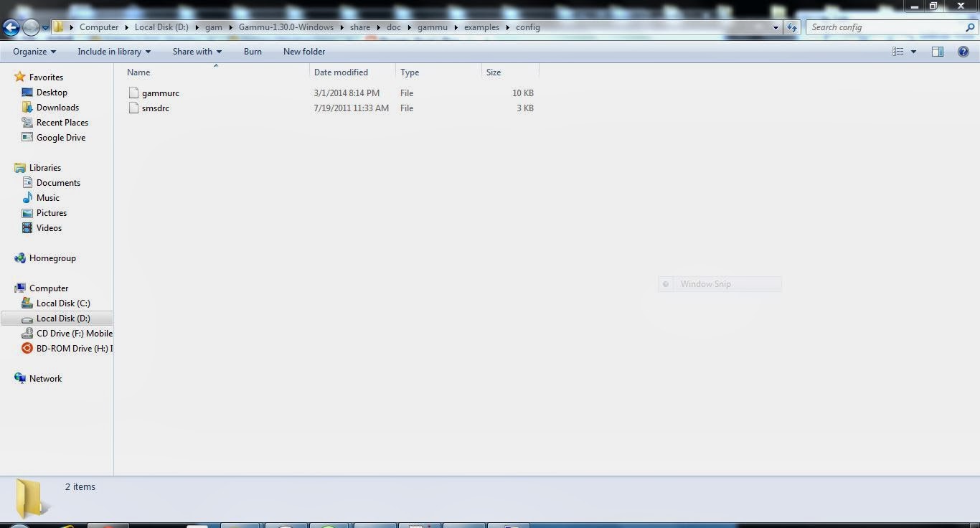Select the share breadcrumb segment

pyautogui.click(x=360, y=27)
